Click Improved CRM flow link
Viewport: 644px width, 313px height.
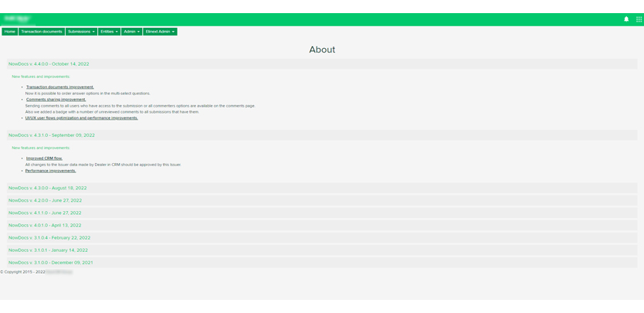tap(44, 158)
